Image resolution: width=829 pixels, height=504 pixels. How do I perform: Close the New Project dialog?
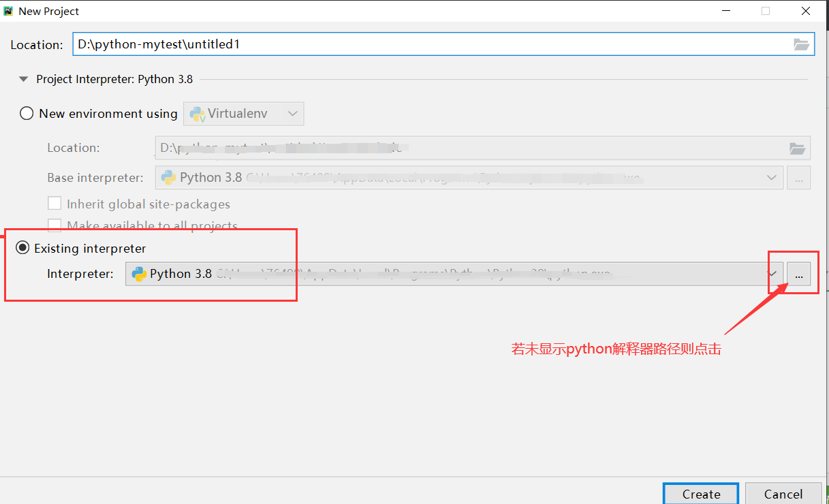806,11
